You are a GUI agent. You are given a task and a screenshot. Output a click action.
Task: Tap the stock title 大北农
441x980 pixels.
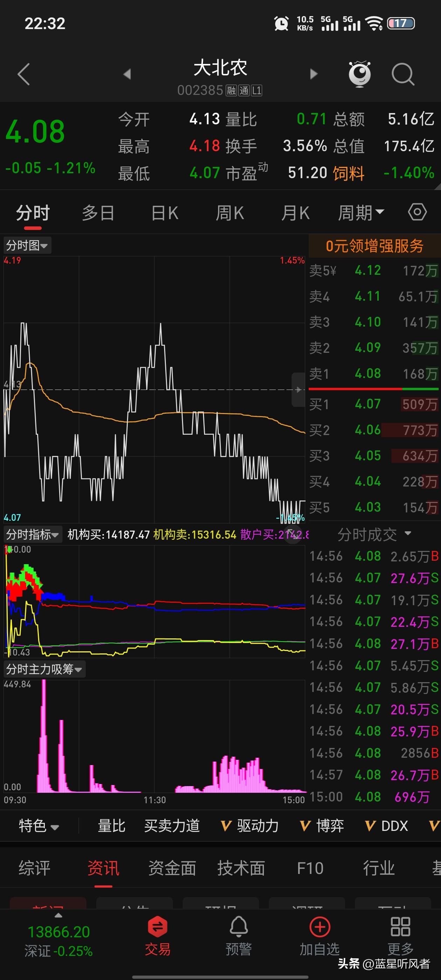220,69
